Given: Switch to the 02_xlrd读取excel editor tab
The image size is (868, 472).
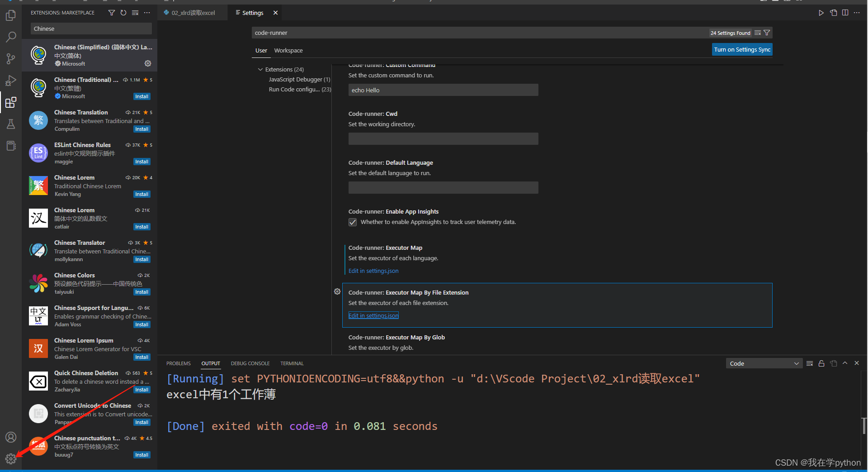Looking at the screenshot, I should 193,13.
